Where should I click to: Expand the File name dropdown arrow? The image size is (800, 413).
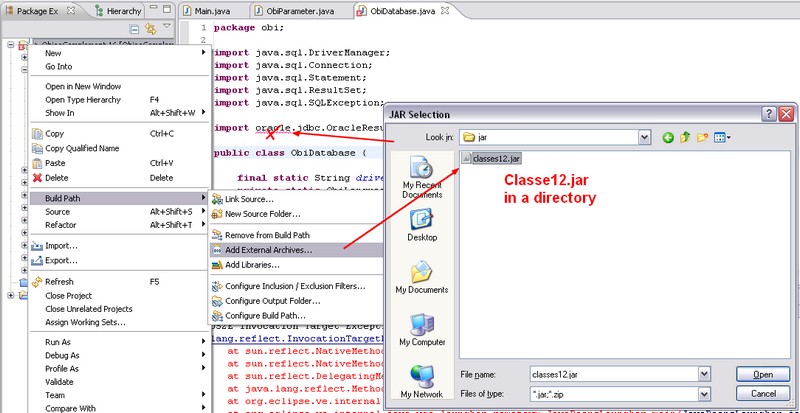click(708, 374)
